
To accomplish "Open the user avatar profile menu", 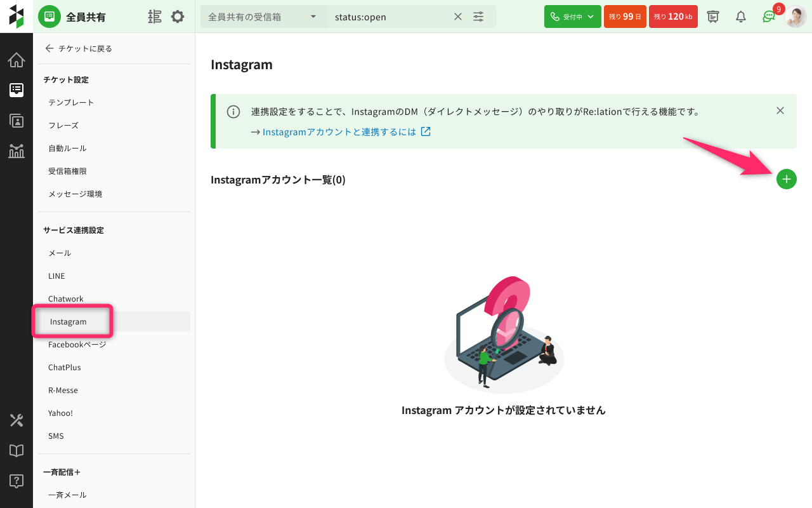I will [x=795, y=17].
